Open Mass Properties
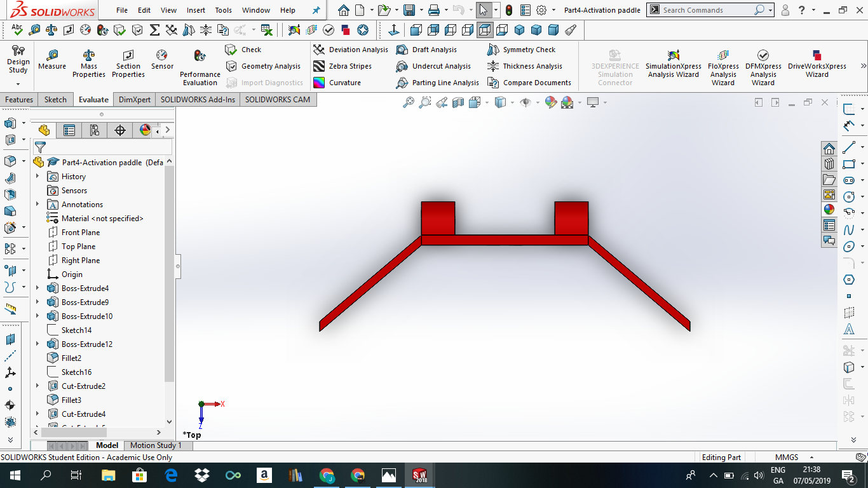The height and width of the screenshot is (488, 868). click(x=89, y=64)
